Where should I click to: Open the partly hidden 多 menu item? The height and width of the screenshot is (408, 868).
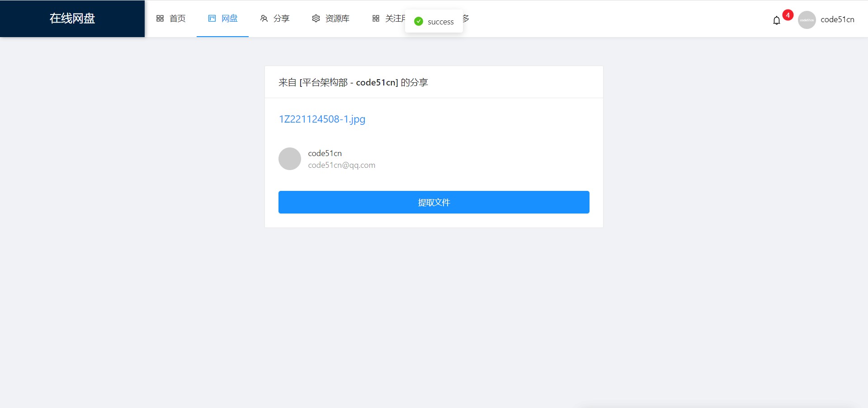point(466,19)
